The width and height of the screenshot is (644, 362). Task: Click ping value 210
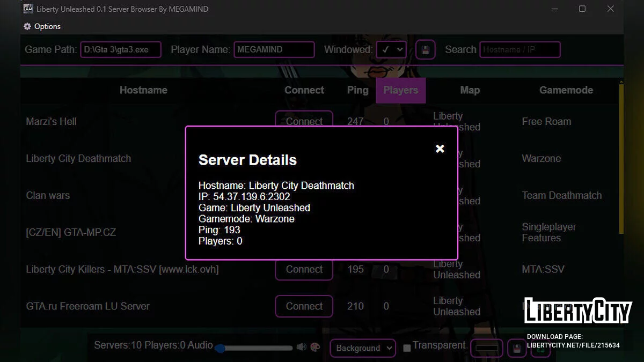click(x=355, y=306)
